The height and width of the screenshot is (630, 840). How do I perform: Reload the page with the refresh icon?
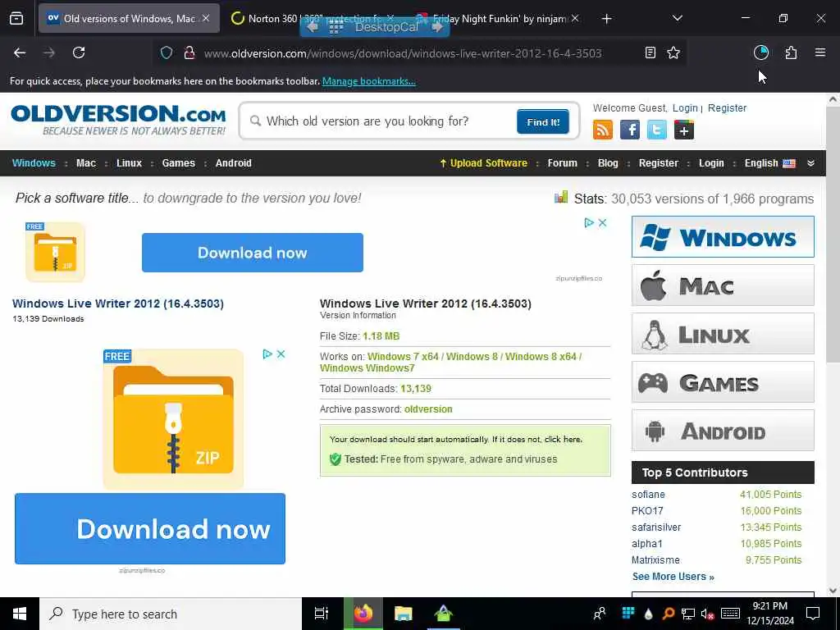pyautogui.click(x=79, y=52)
